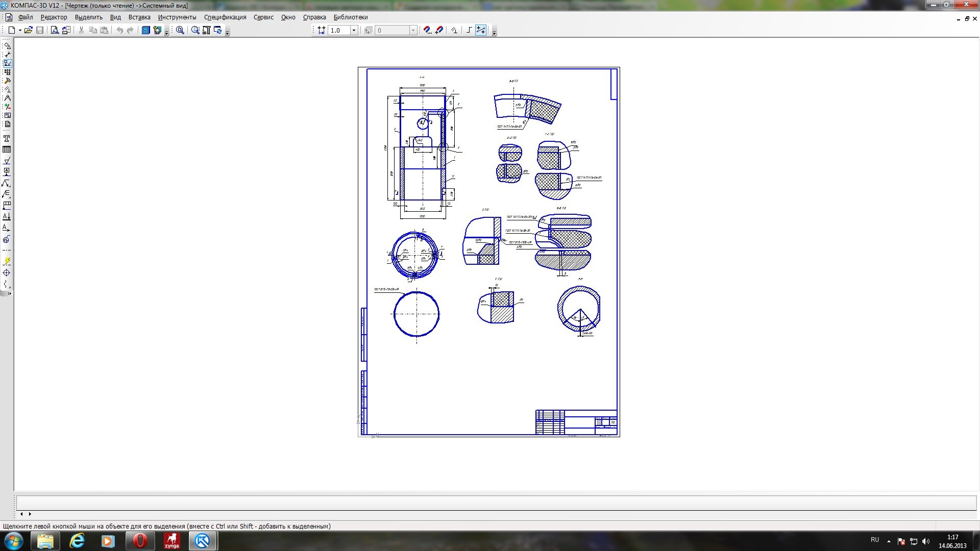Screen dimensions: 980x551
Task: Click the Open file icon
Action: click(x=29, y=31)
